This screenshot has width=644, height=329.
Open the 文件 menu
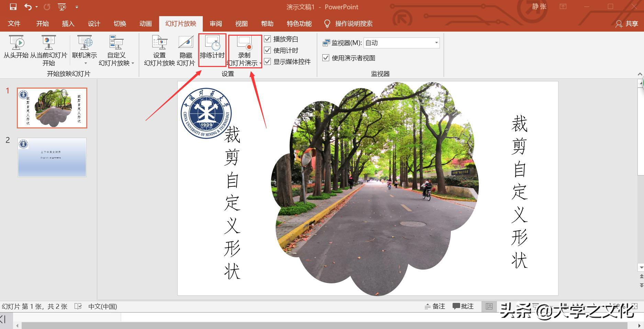(x=14, y=24)
